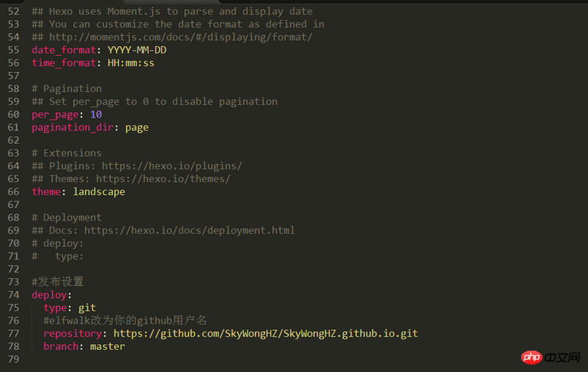Click the php logo watermark
Screen dimensions: 588x372
point(531,357)
